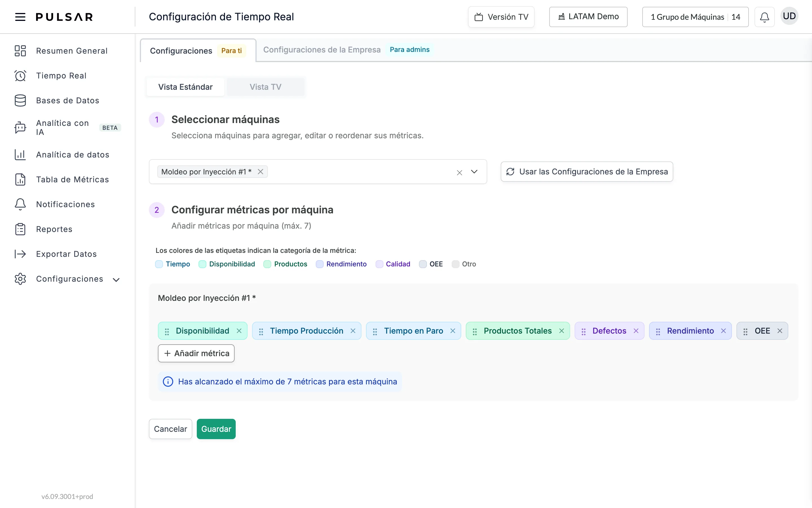Image resolution: width=812 pixels, height=508 pixels.
Task: Open Bases de Datos sidebar item
Action: (67, 100)
